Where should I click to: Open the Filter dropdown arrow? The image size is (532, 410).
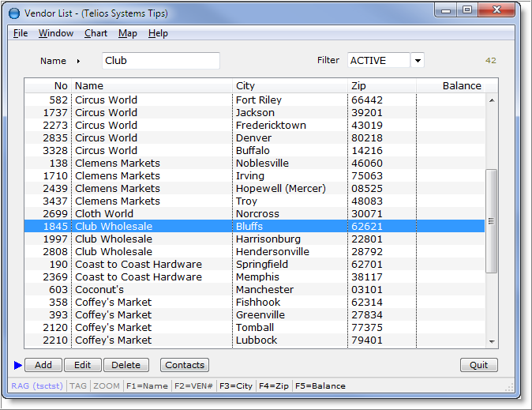coord(418,61)
